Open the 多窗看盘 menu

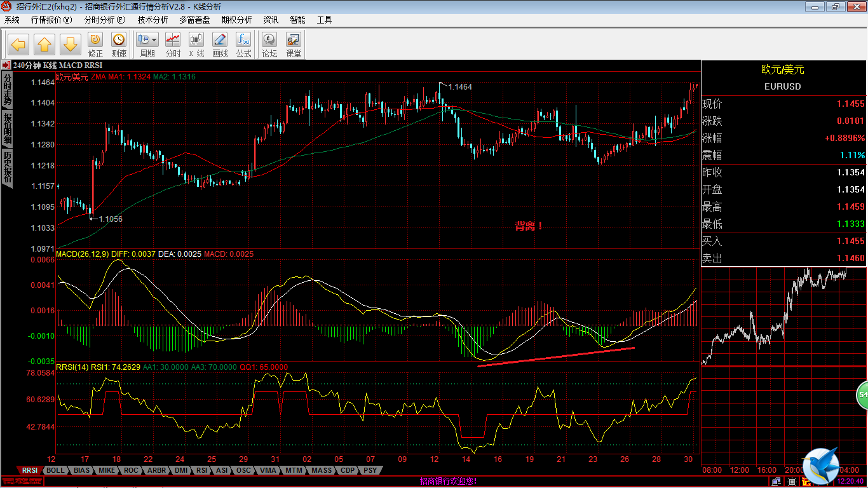click(x=194, y=20)
